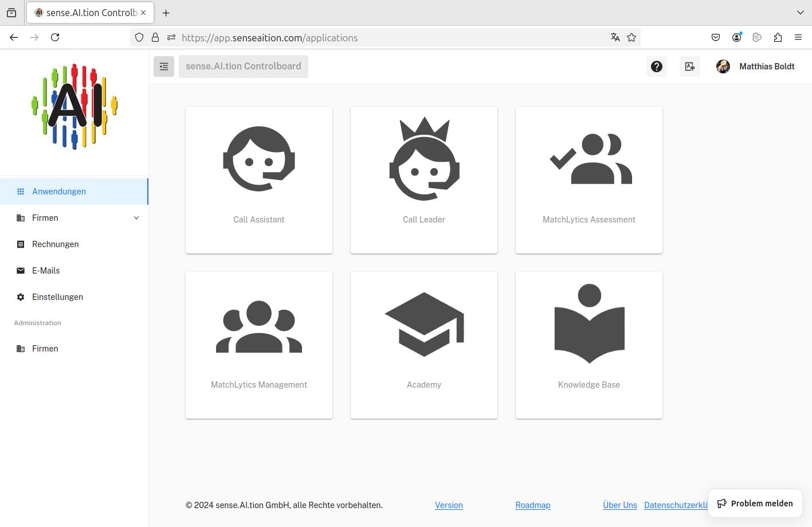Open the Pocket save icon in Firefox toolbar

[x=716, y=37]
